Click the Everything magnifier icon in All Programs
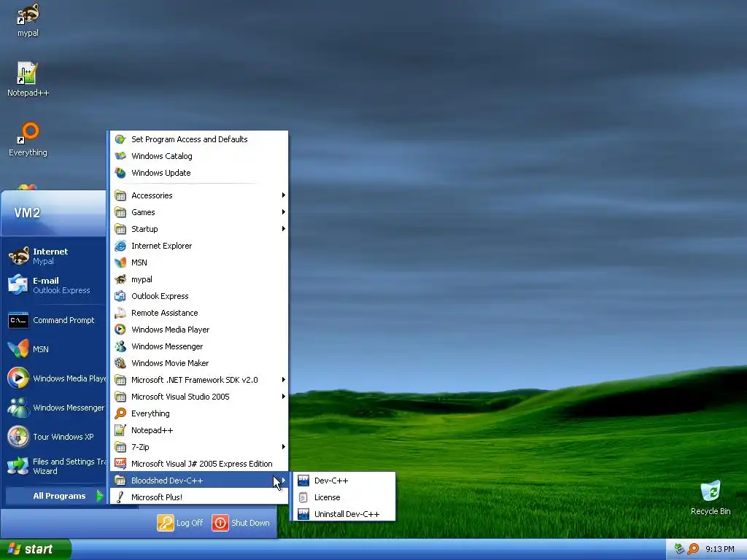 [x=120, y=413]
